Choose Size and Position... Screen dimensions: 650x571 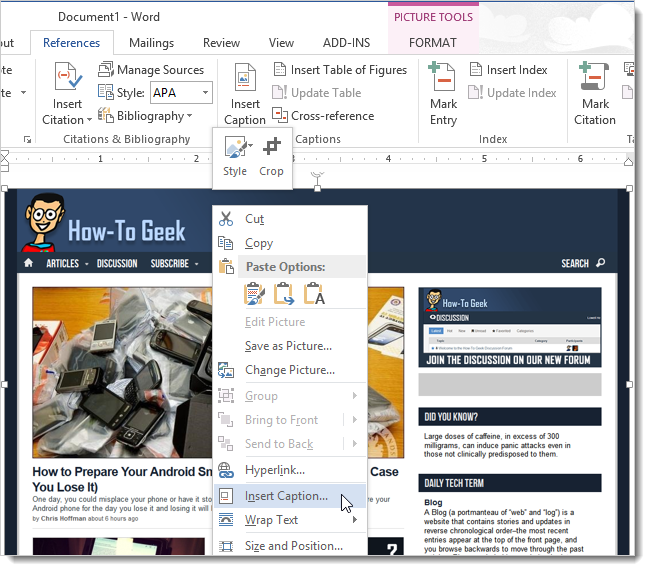(290, 546)
